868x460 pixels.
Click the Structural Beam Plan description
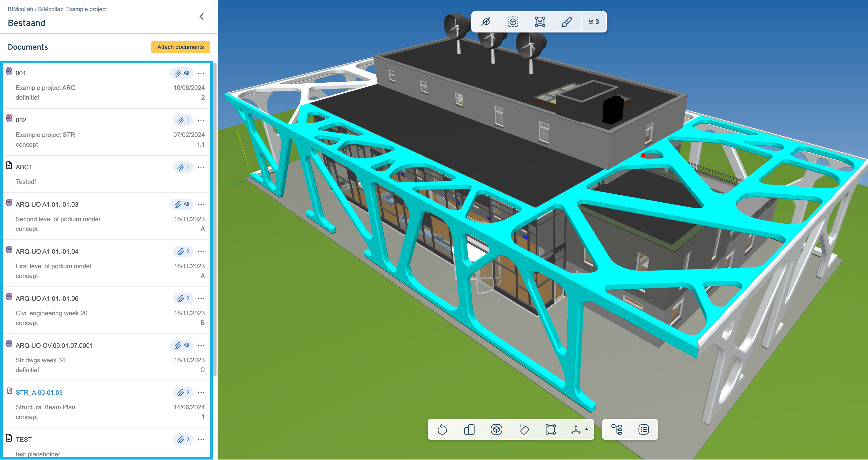[46, 407]
